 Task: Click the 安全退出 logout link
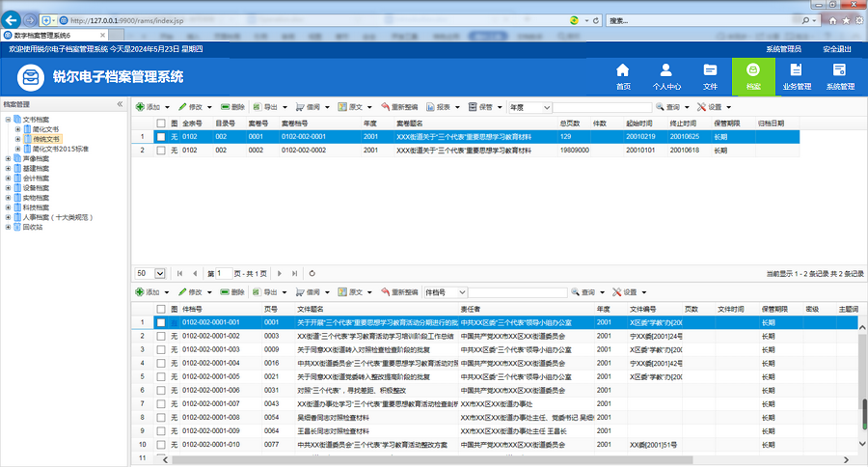pyautogui.click(x=836, y=49)
